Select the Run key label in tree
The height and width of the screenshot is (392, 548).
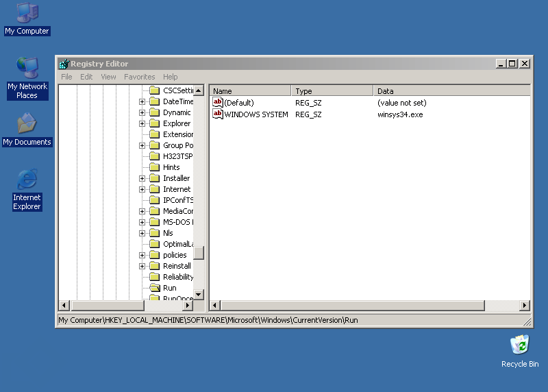(169, 288)
